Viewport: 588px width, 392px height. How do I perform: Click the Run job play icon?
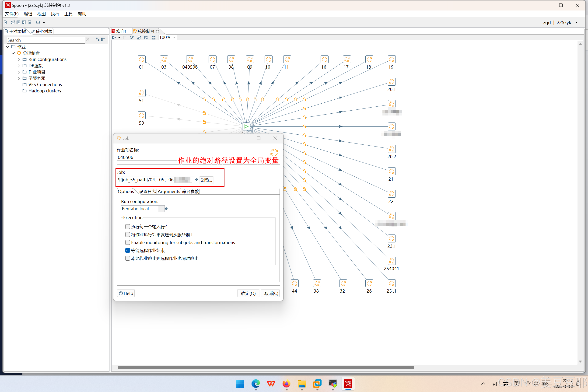pos(114,38)
